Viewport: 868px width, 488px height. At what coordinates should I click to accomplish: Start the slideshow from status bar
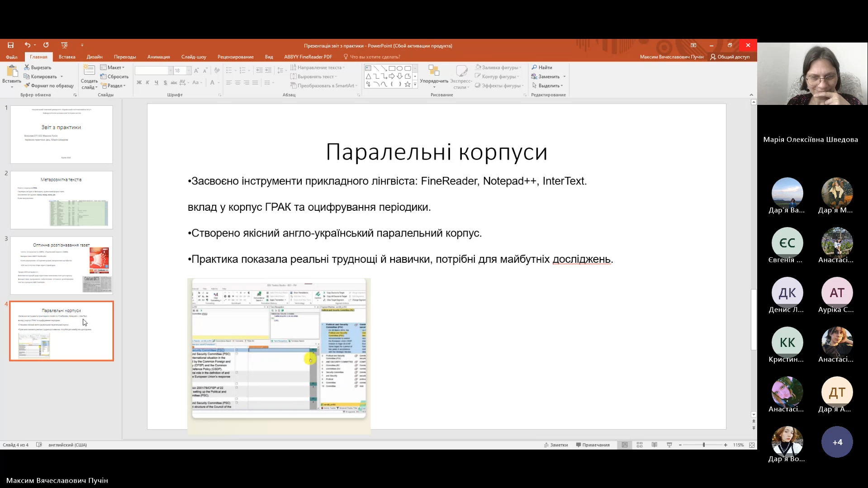[x=669, y=445]
